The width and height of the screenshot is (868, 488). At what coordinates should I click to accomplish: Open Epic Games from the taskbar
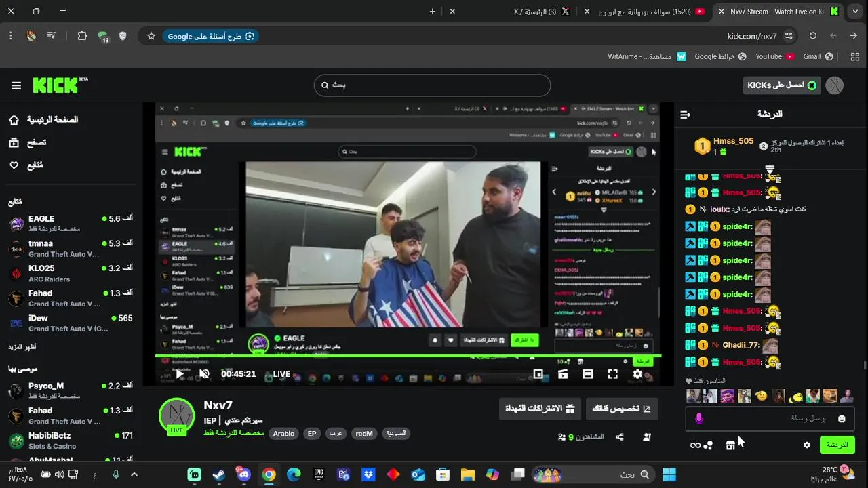tap(319, 474)
